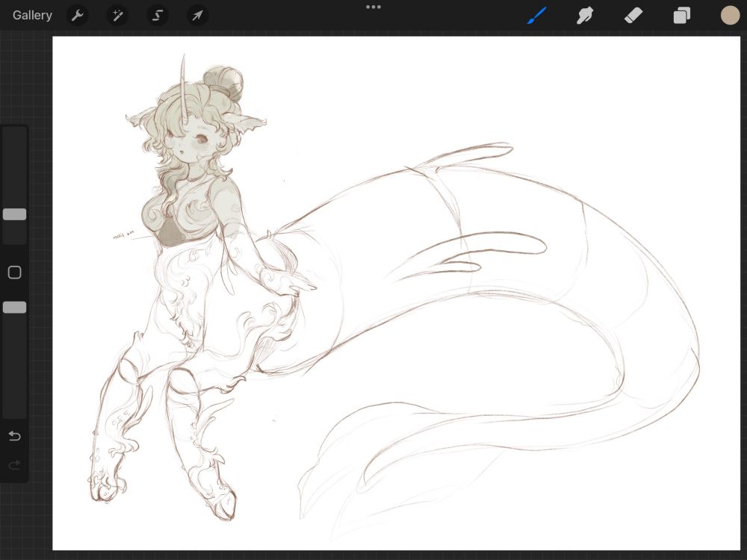Open the Adjustments magic wand icon
The height and width of the screenshot is (560, 747).
117,15
